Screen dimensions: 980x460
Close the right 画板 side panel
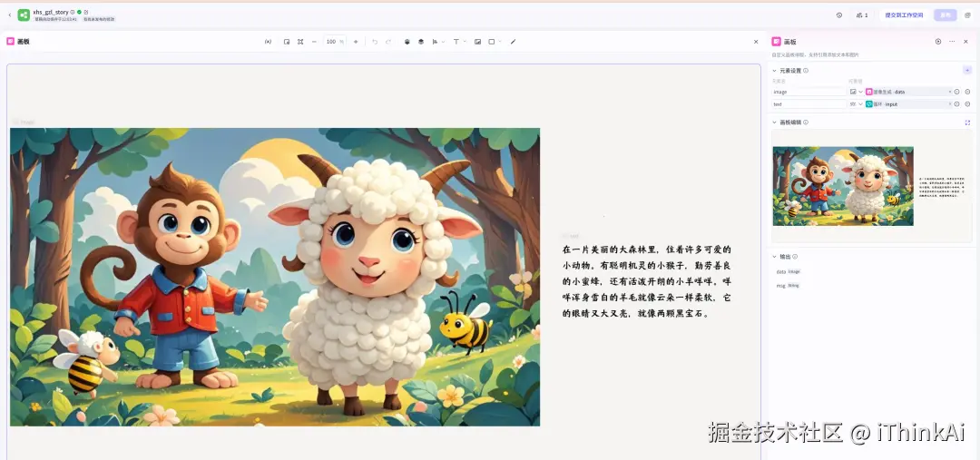(x=967, y=41)
